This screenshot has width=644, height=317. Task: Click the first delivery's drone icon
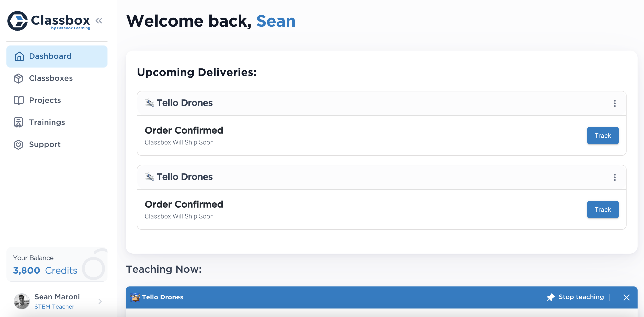(150, 103)
